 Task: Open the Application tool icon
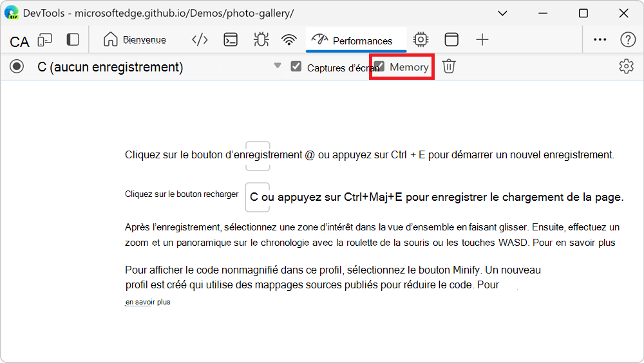click(x=451, y=39)
